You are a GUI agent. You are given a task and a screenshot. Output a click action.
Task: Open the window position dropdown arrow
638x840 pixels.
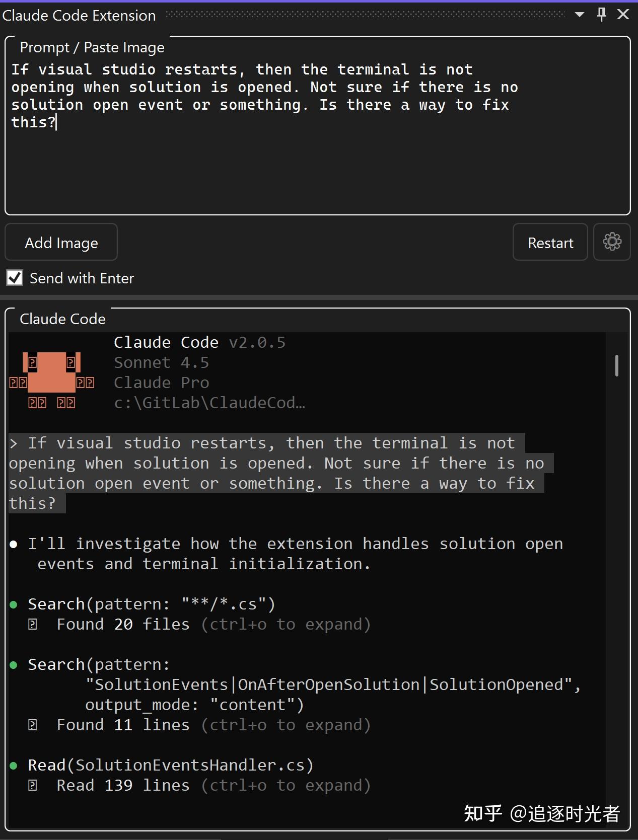pyautogui.click(x=580, y=15)
